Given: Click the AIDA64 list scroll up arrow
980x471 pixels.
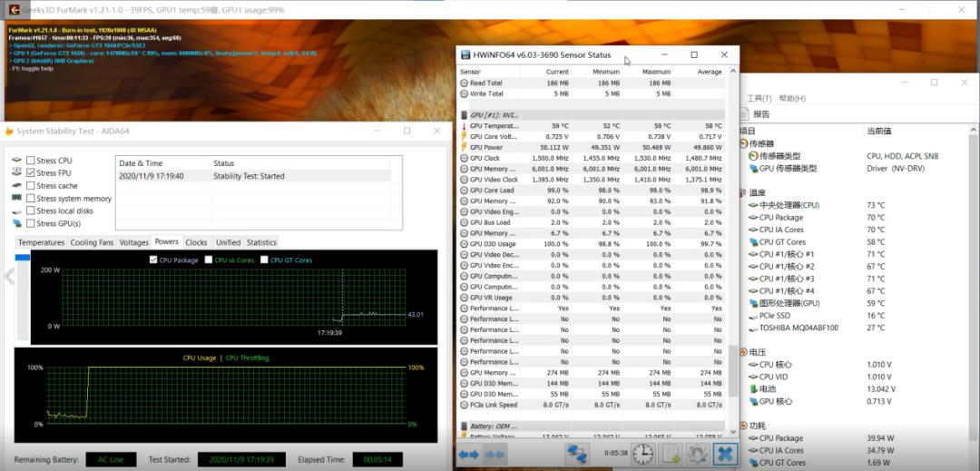Looking at the screenshot, I should [974, 130].
